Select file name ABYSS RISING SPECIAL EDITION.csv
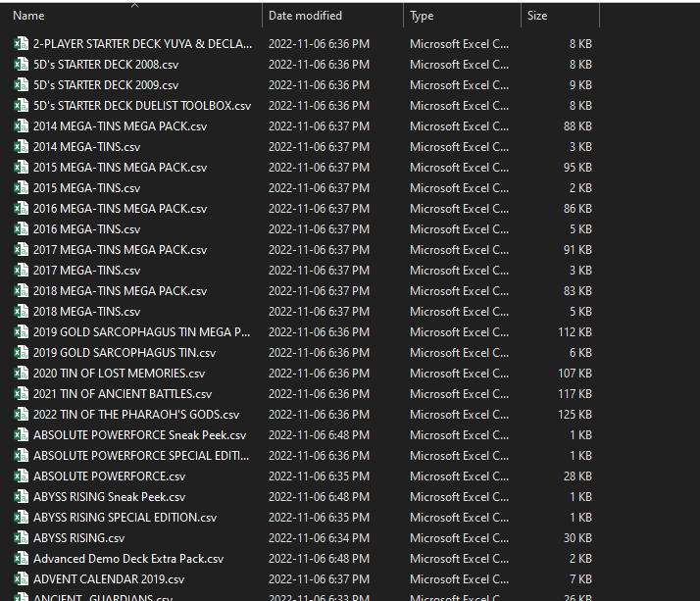 125,517
